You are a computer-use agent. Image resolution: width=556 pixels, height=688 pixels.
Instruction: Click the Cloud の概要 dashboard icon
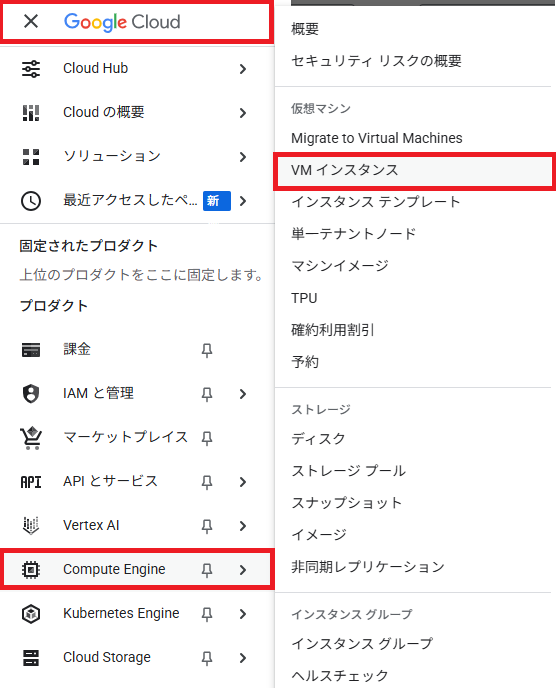click(31, 113)
